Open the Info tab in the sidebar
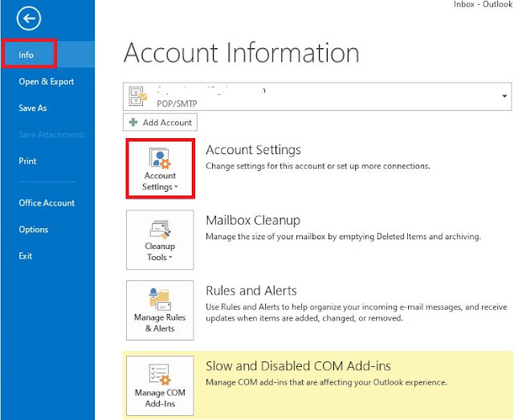514x420 pixels. (48, 55)
